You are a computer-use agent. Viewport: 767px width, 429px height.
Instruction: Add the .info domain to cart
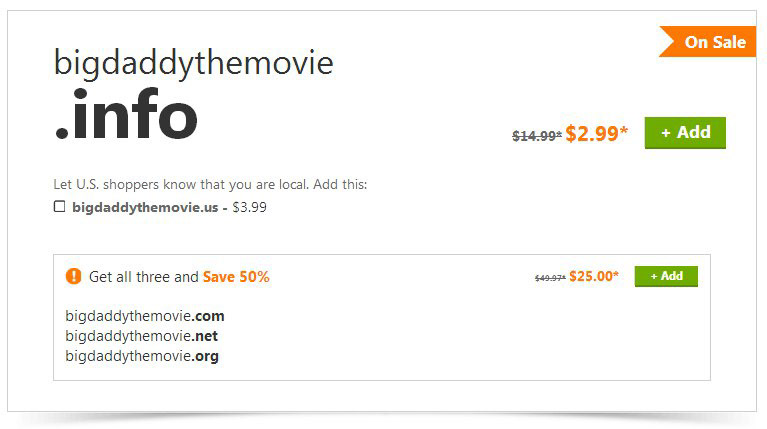click(x=685, y=133)
